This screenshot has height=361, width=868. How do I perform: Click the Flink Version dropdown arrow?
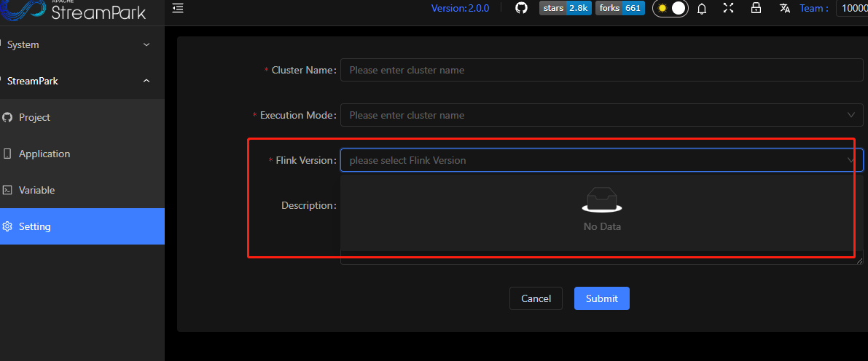click(x=851, y=160)
